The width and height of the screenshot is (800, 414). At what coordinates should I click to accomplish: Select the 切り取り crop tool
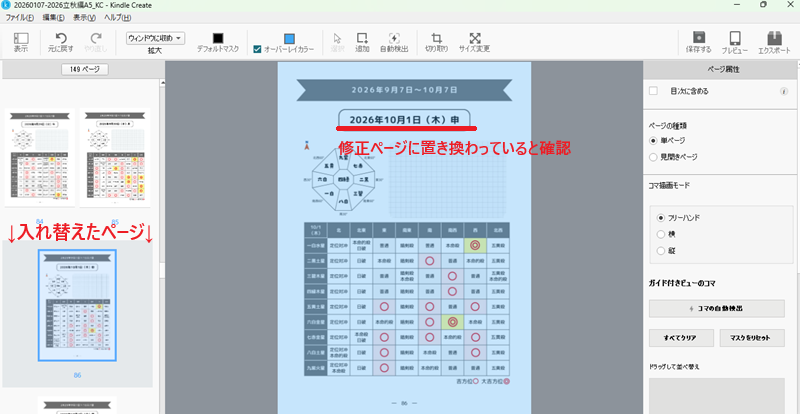click(435, 38)
